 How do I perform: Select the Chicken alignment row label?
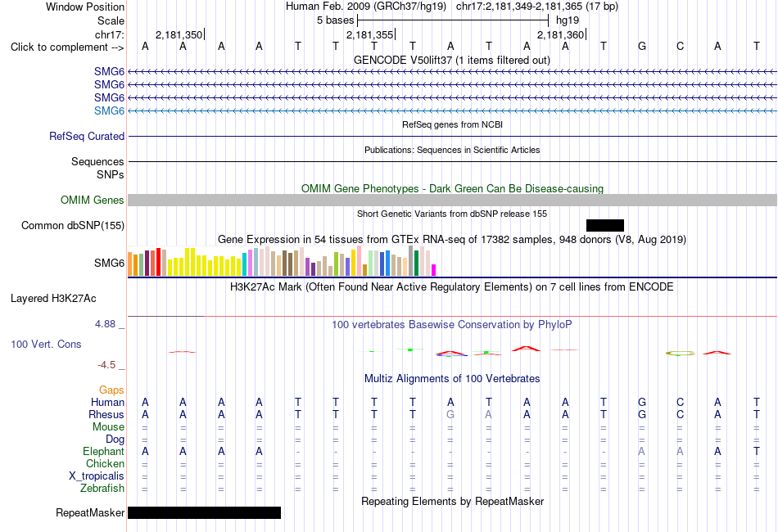coord(105,463)
